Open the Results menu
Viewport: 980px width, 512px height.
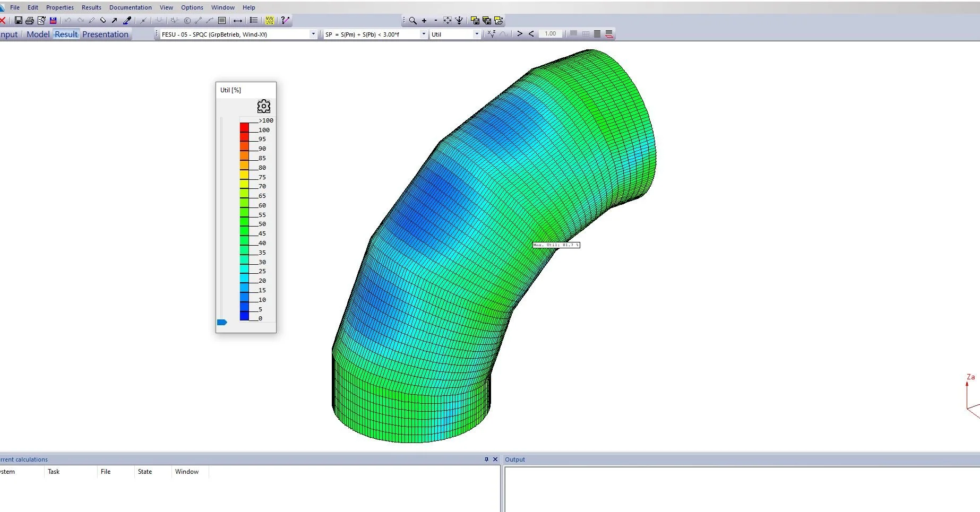[x=91, y=7]
